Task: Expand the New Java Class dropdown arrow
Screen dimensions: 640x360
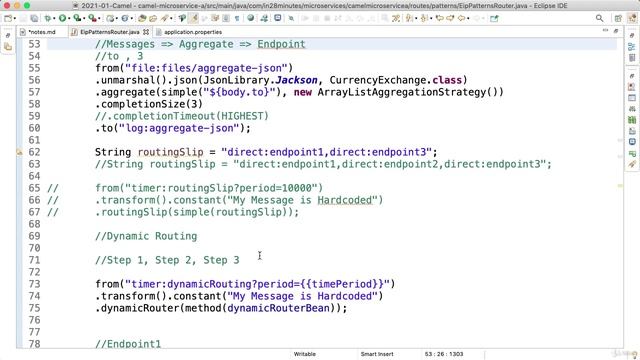Action: pos(131,18)
